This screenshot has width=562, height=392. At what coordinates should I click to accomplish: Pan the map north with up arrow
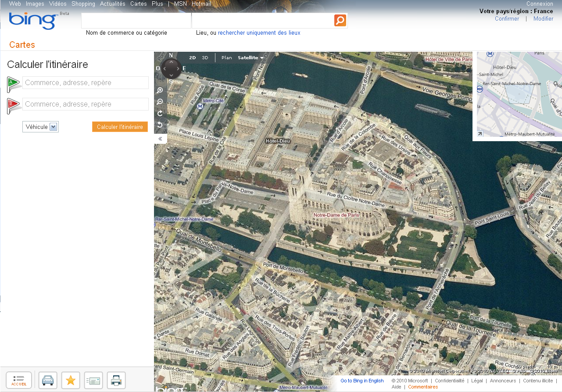[x=171, y=62]
